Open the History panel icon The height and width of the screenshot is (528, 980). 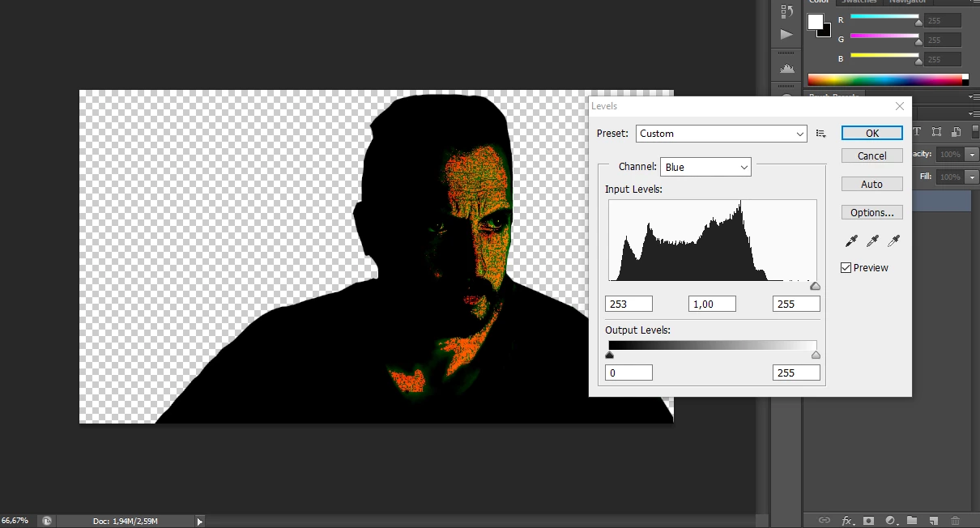786,11
